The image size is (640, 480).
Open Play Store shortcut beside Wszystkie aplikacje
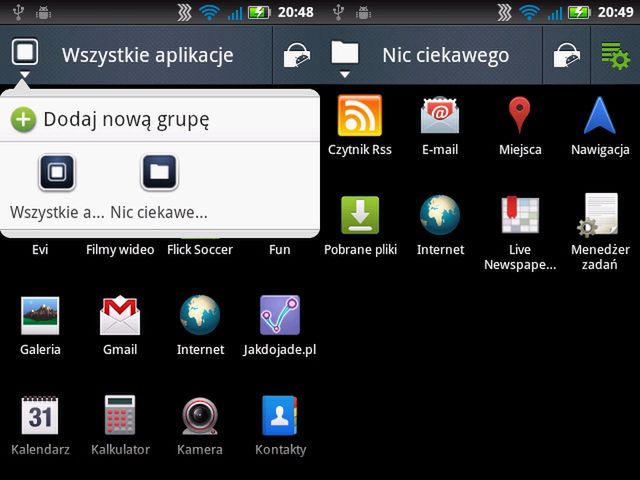(x=297, y=55)
